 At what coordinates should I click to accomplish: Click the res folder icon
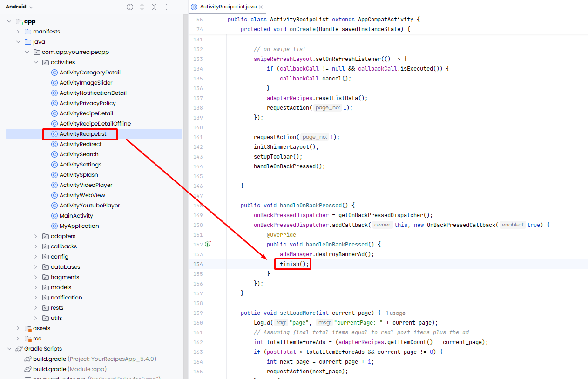click(28, 339)
